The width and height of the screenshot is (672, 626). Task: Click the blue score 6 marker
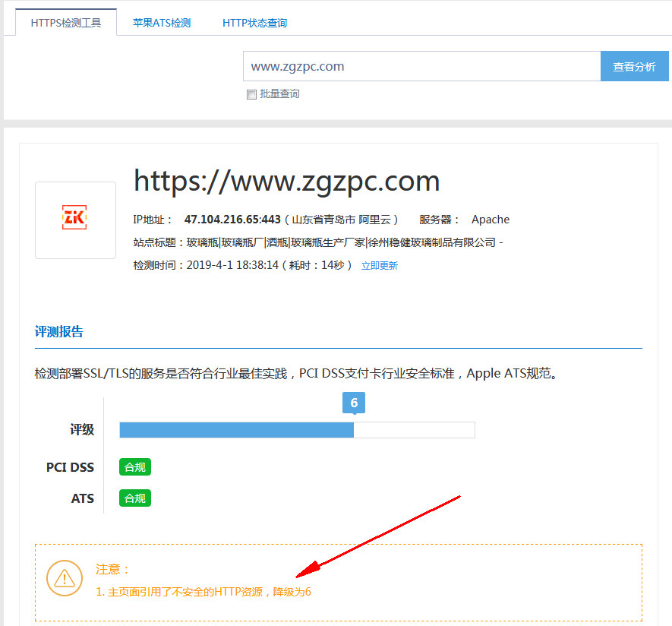pos(354,403)
